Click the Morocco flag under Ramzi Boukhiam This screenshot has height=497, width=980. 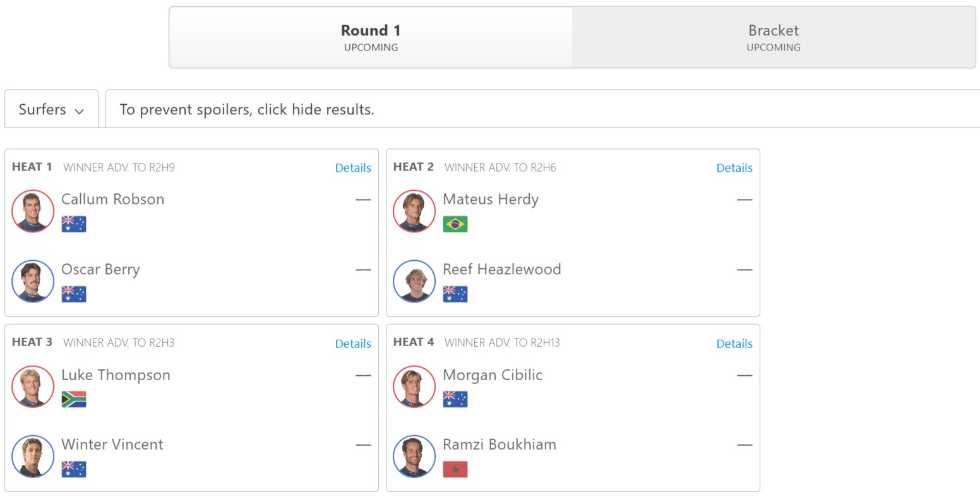(x=455, y=469)
